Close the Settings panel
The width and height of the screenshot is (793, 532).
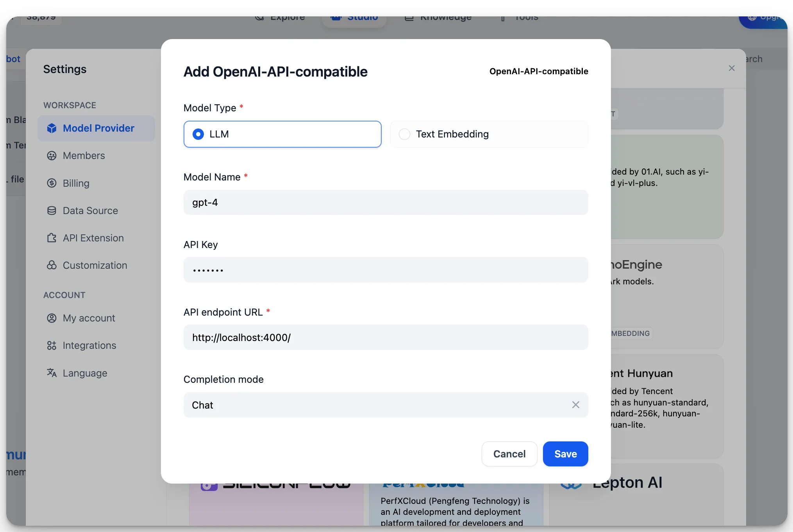click(732, 68)
